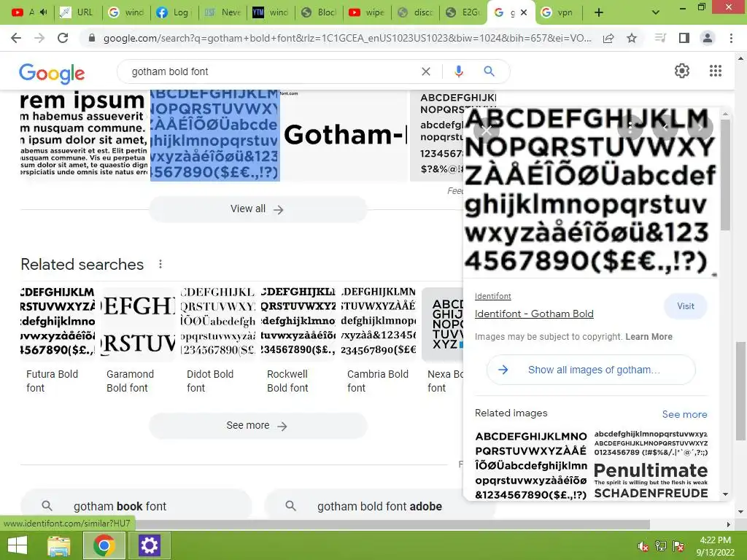Click View all images button

tap(258, 209)
